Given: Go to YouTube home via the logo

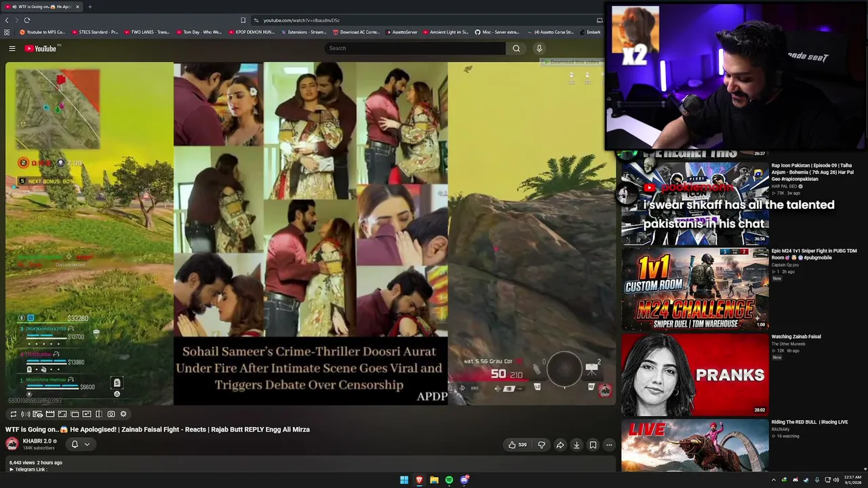Looking at the screenshot, I should (42, 49).
